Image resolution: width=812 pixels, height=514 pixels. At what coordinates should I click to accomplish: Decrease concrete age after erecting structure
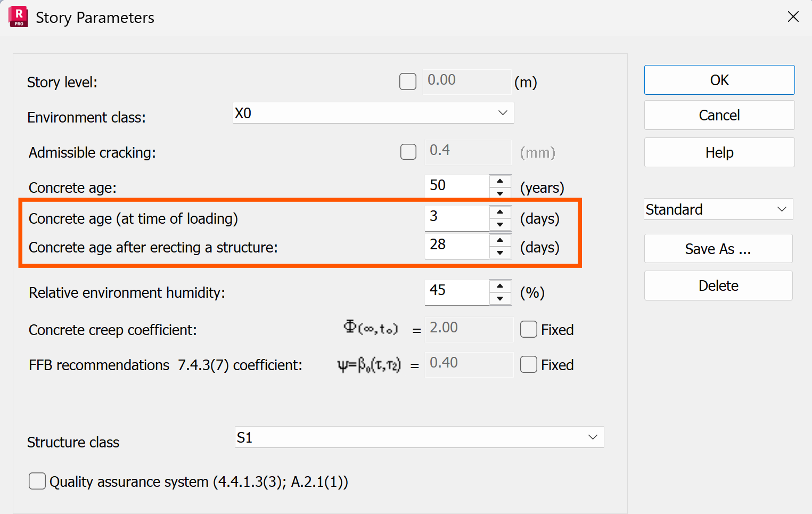pos(500,252)
